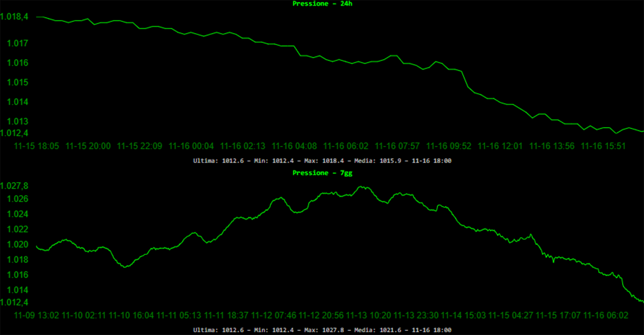Viewport: 644px width, 335px height.
Task: Select the 11-13 10:20 time axis label
Action: tap(369, 315)
